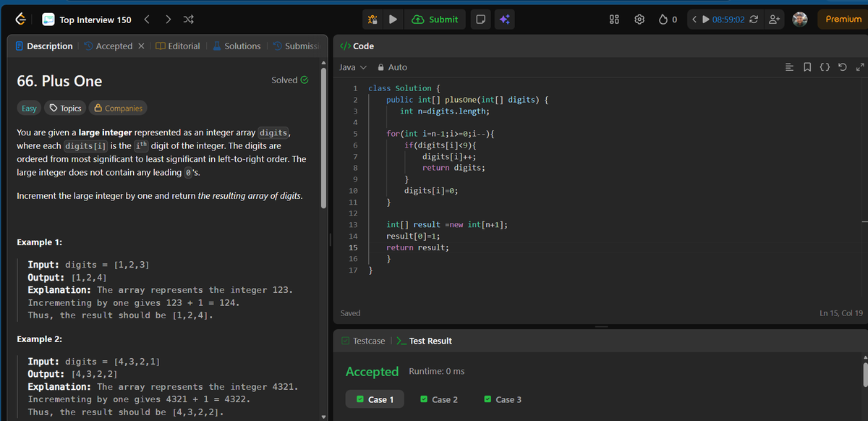The width and height of the screenshot is (868, 421).
Task: Click the LeetCode logo icon
Action: [x=21, y=20]
